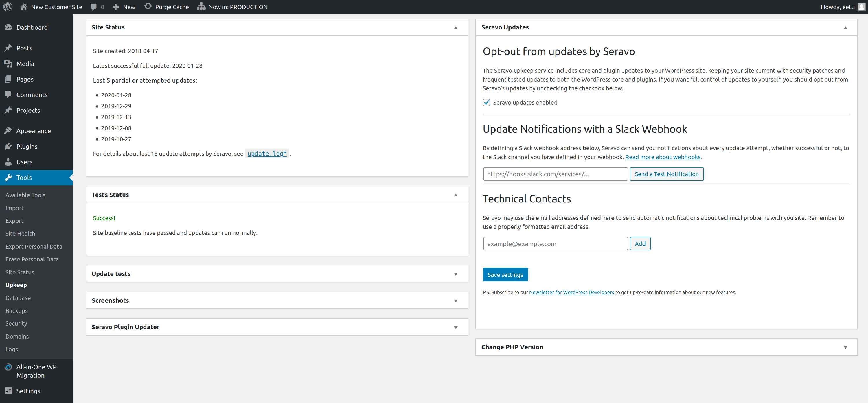
Task: Click the Appearance paintbrush icon
Action: (8, 131)
